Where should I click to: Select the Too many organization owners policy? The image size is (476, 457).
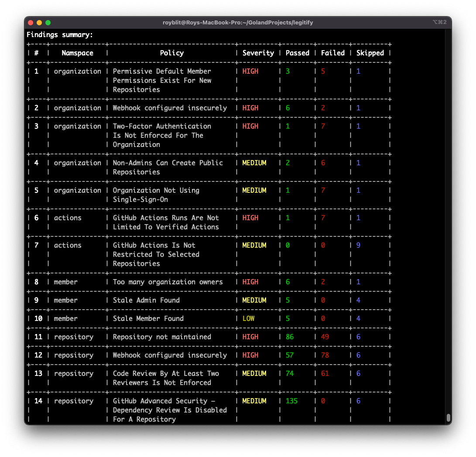tap(167, 282)
